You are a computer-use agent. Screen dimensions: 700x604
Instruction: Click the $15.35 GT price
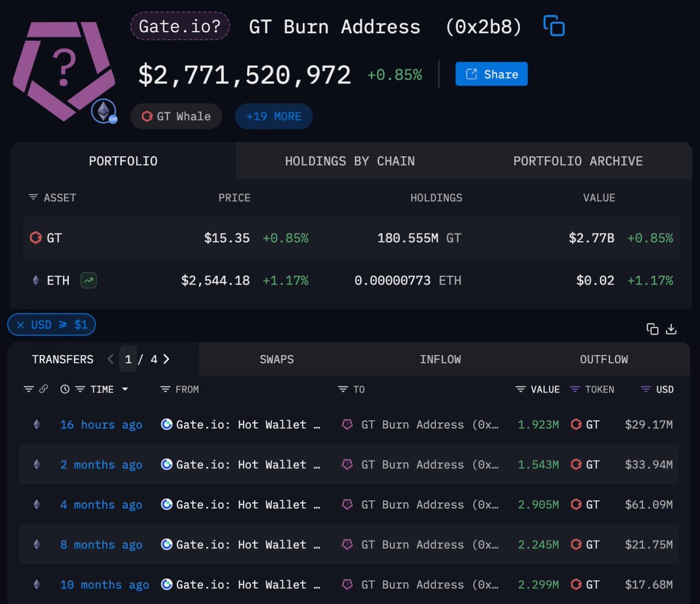point(227,238)
